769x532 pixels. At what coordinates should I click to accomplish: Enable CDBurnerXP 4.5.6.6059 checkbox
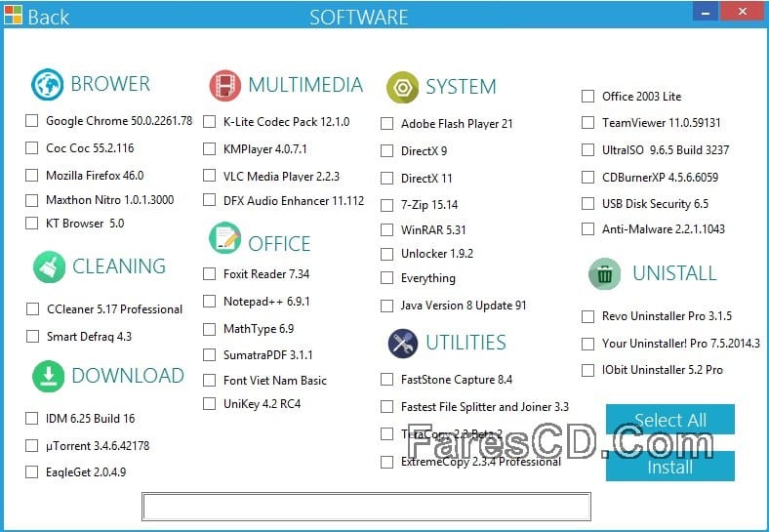pyautogui.click(x=588, y=177)
